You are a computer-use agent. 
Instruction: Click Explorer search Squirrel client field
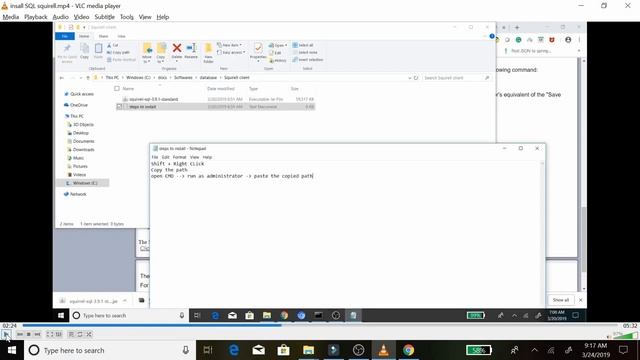456,78
